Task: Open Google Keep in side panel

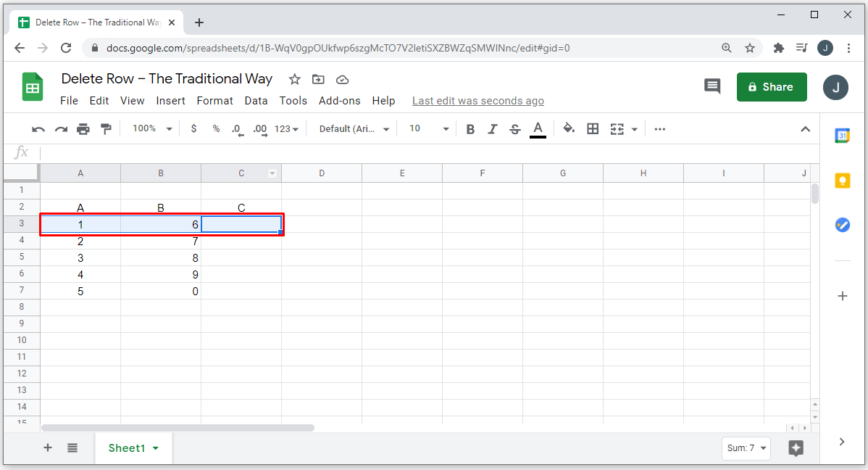Action: coord(842,180)
